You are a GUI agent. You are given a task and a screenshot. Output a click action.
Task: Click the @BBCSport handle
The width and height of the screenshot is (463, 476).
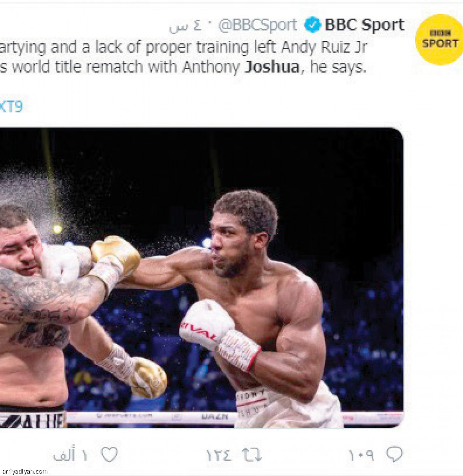[257, 25]
